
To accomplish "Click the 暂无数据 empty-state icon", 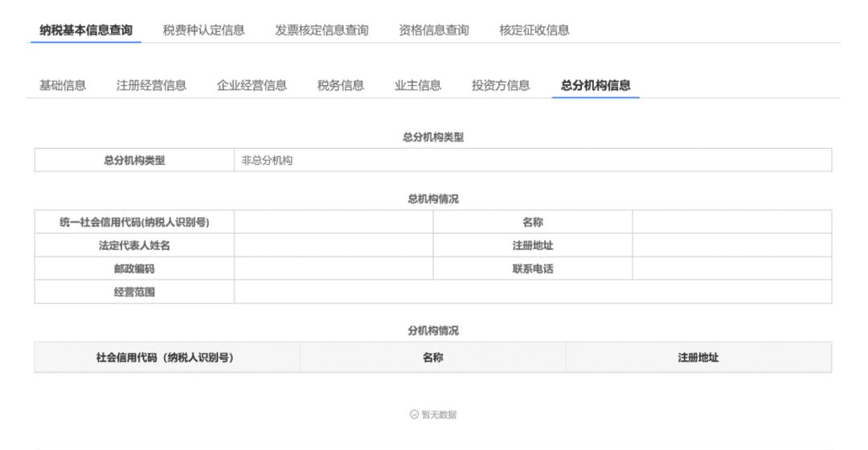I will pyautogui.click(x=414, y=414).
